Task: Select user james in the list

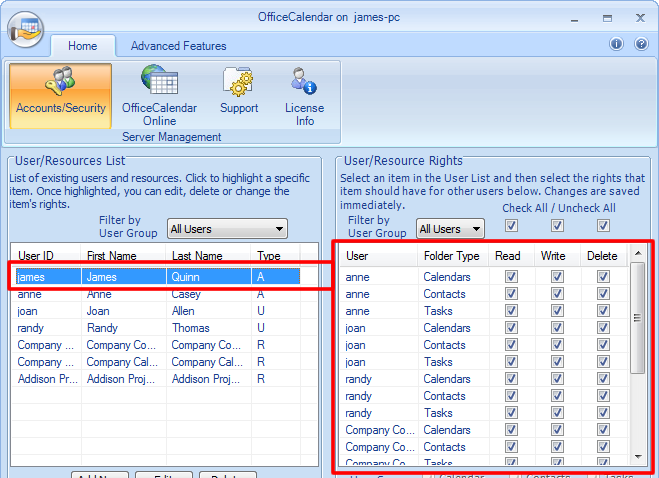Action: point(158,277)
